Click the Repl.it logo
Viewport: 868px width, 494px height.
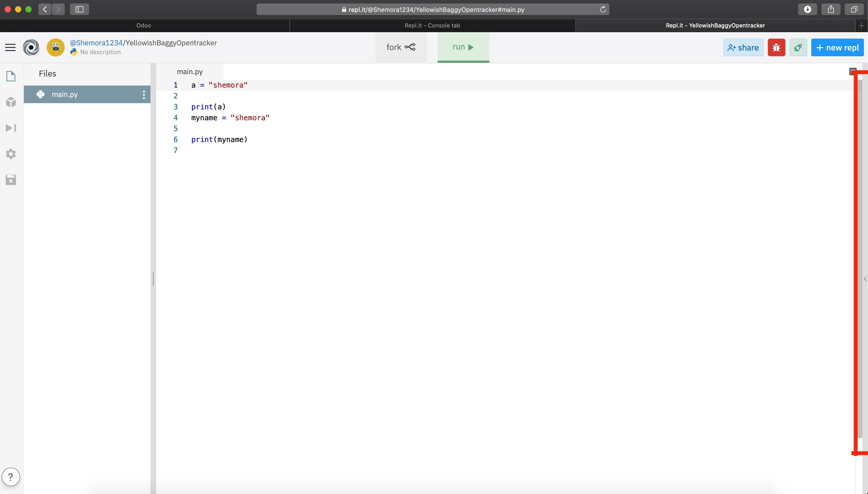click(x=31, y=47)
